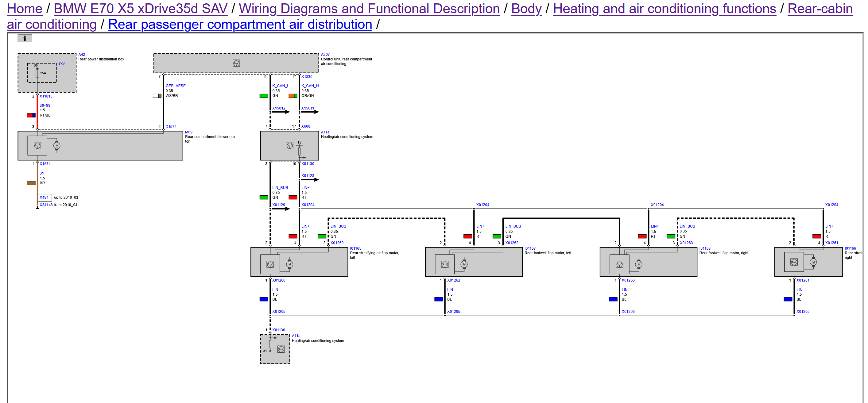Open Rear passenger compartment air distribution link
The width and height of the screenshot is (868, 403).
click(240, 24)
